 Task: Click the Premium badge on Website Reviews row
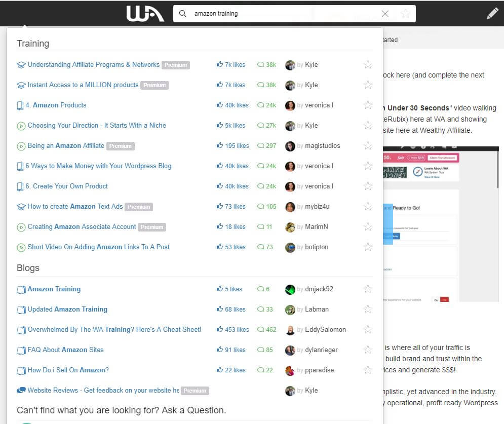point(195,391)
